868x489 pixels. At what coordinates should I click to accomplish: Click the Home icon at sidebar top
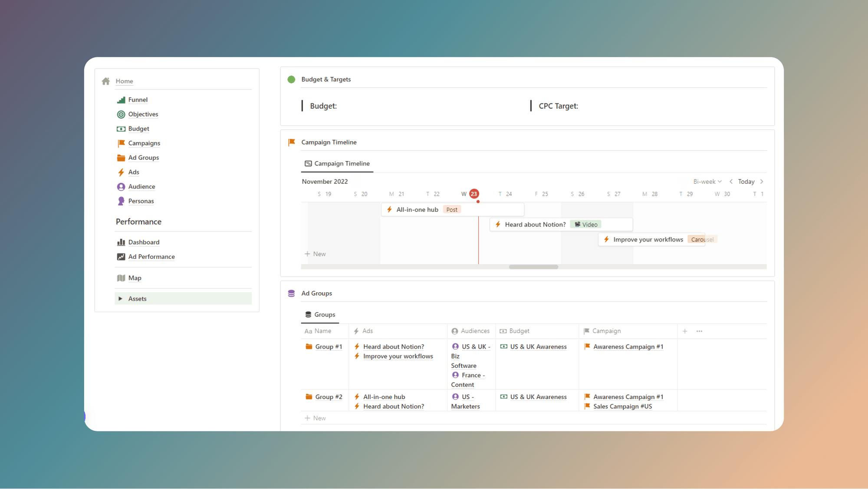click(105, 81)
